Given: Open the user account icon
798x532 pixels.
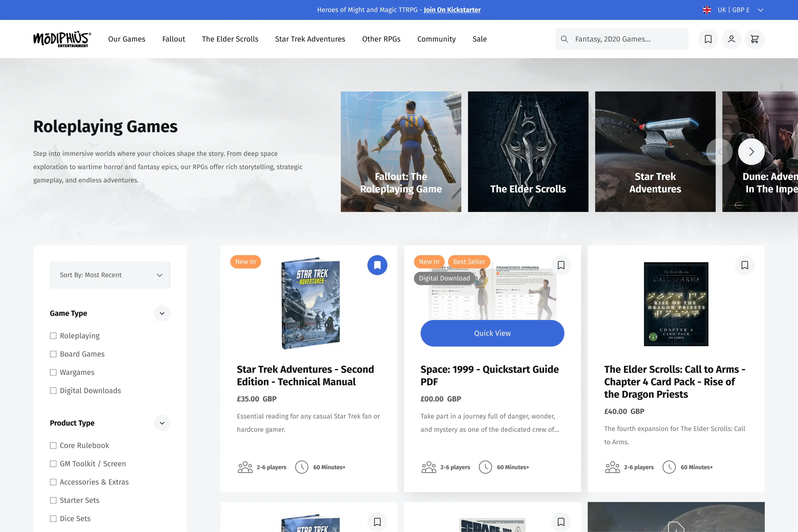Looking at the screenshot, I should click(731, 39).
